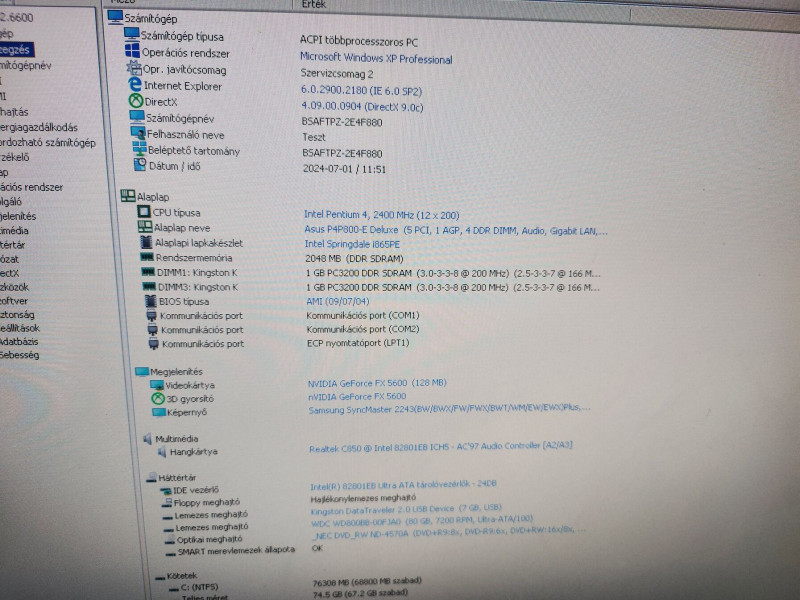Click the BSAFTPZ-2E4F880 computer name value

pyautogui.click(x=342, y=122)
